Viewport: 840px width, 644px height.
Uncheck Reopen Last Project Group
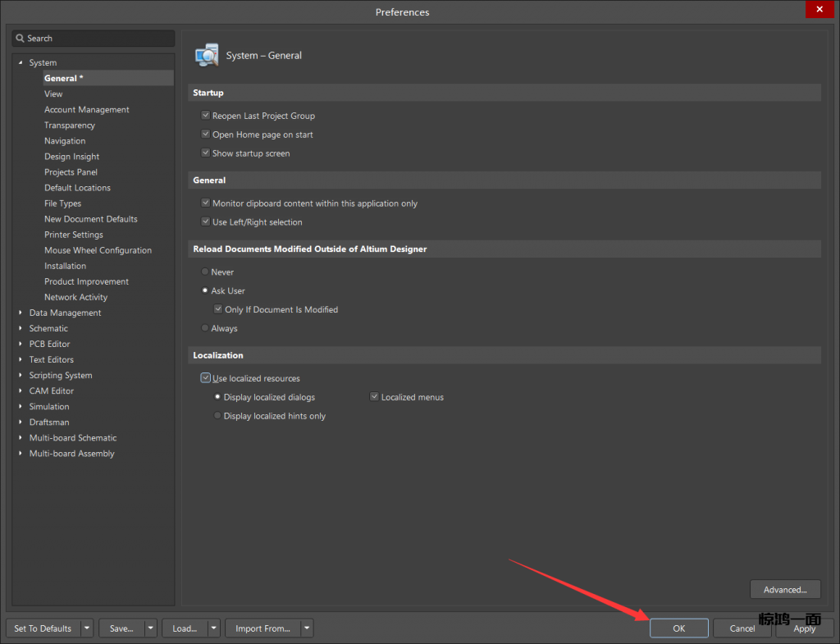(x=206, y=116)
